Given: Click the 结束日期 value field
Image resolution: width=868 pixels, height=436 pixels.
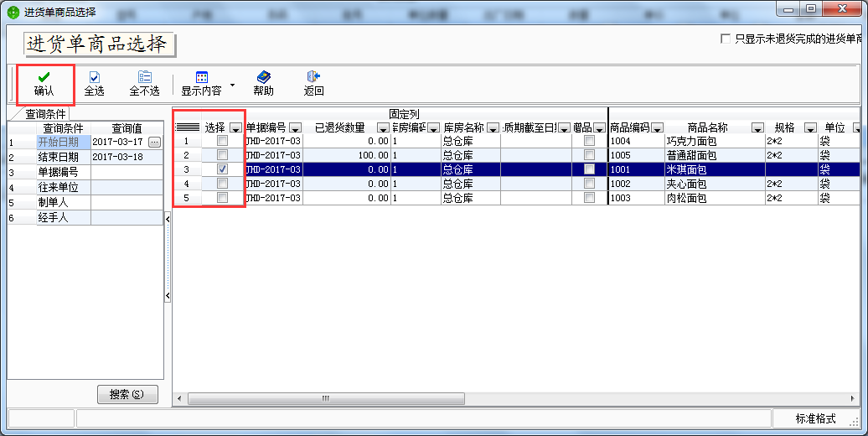Looking at the screenshot, I should click(126, 157).
